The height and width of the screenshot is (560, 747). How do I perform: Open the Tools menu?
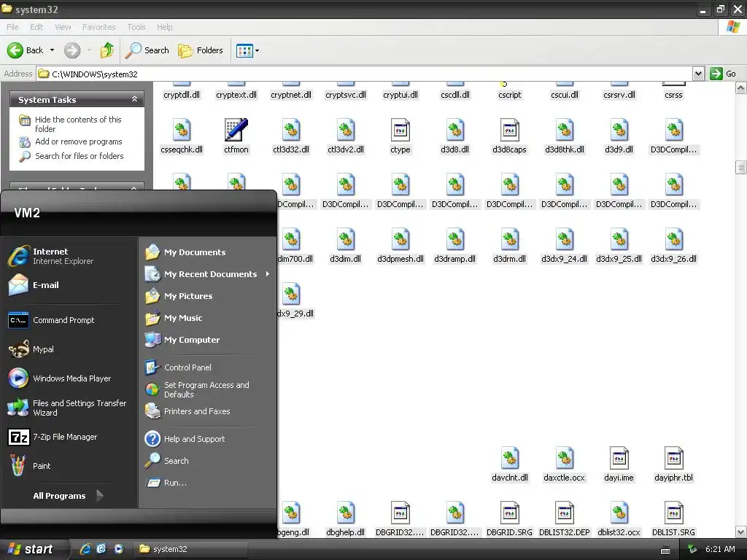coord(136,27)
